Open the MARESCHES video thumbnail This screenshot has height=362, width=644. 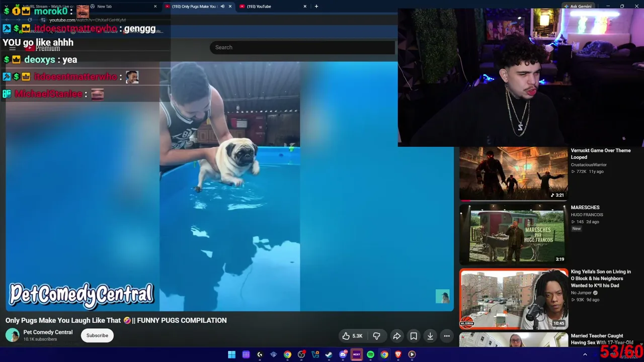tap(514, 234)
